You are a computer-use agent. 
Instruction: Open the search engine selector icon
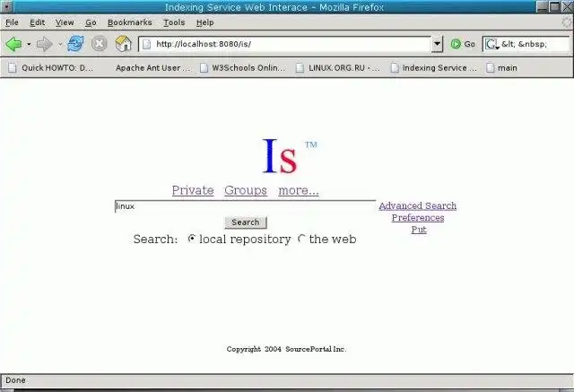[491, 44]
